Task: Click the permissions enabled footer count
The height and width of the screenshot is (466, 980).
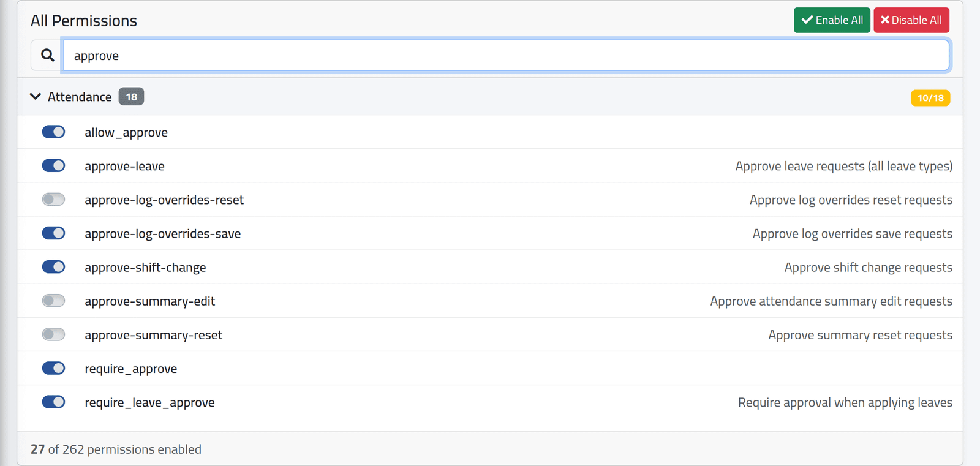Action: tap(116, 449)
